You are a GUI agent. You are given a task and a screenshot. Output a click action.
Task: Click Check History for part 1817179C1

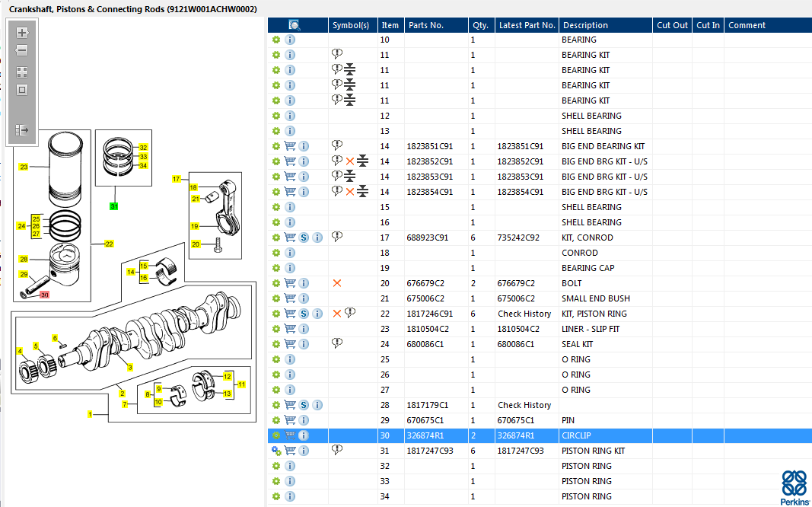524,405
